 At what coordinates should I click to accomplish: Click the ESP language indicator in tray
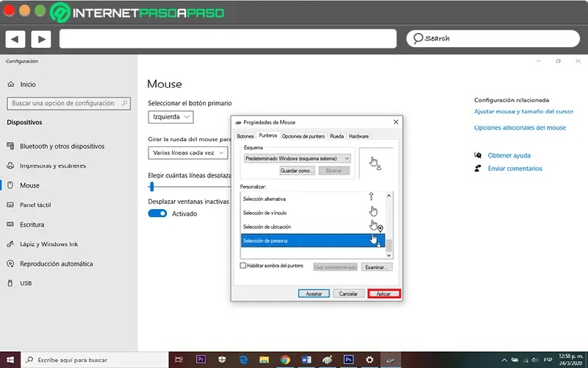coord(548,360)
